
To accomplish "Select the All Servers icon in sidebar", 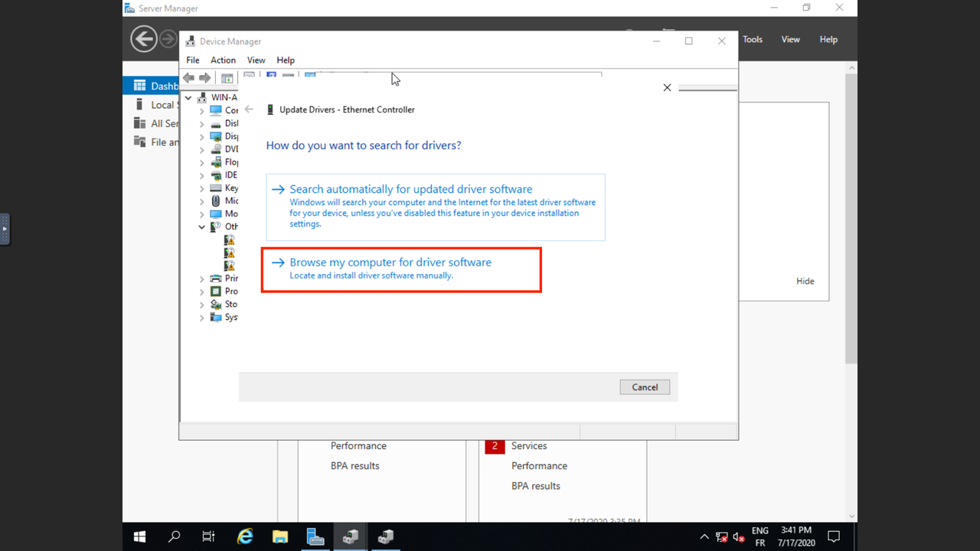I will (x=139, y=122).
